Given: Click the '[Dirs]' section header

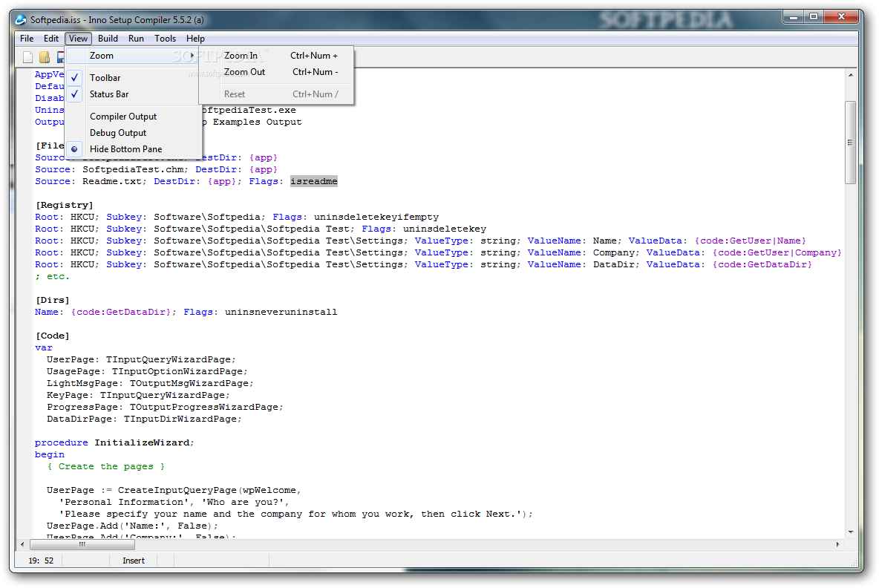Looking at the screenshot, I should click(x=53, y=300).
